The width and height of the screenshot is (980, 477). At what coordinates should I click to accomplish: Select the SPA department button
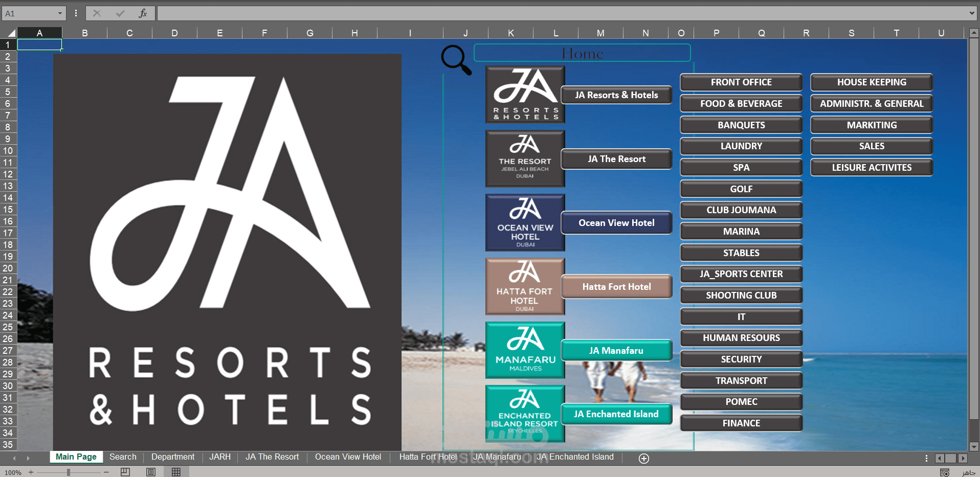click(741, 168)
